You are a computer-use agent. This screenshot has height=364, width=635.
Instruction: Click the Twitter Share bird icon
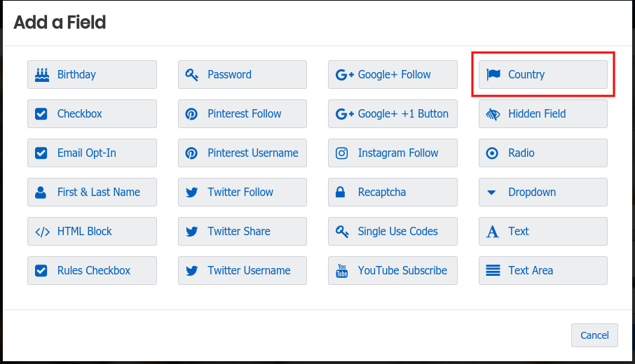click(x=191, y=231)
